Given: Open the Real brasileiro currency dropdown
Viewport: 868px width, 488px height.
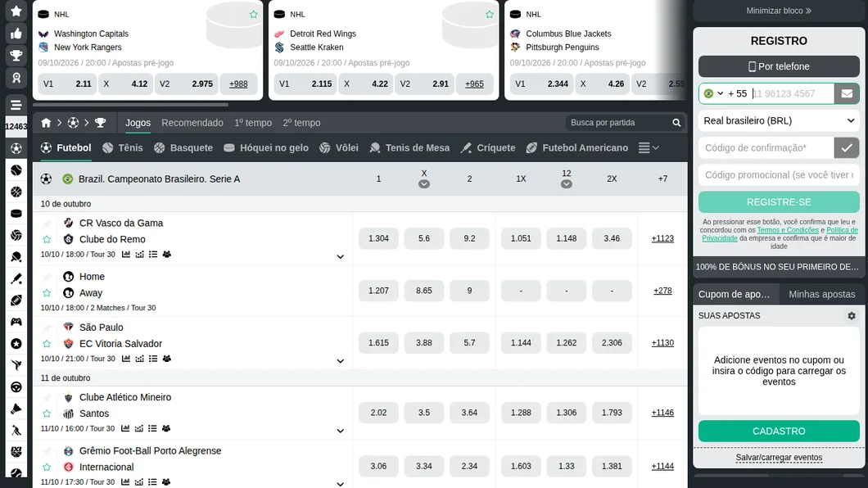Looking at the screenshot, I should pos(779,120).
